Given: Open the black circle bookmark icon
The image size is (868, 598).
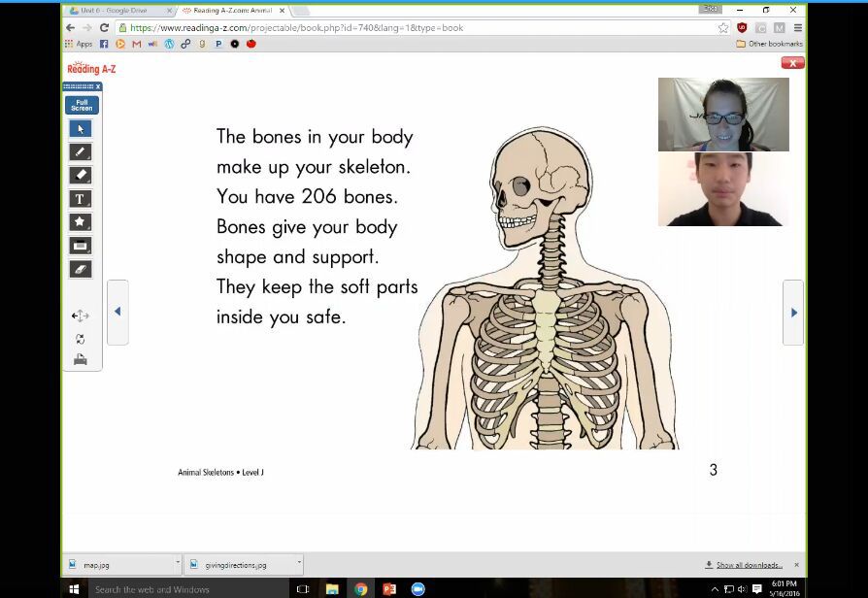Looking at the screenshot, I should tap(235, 44).
